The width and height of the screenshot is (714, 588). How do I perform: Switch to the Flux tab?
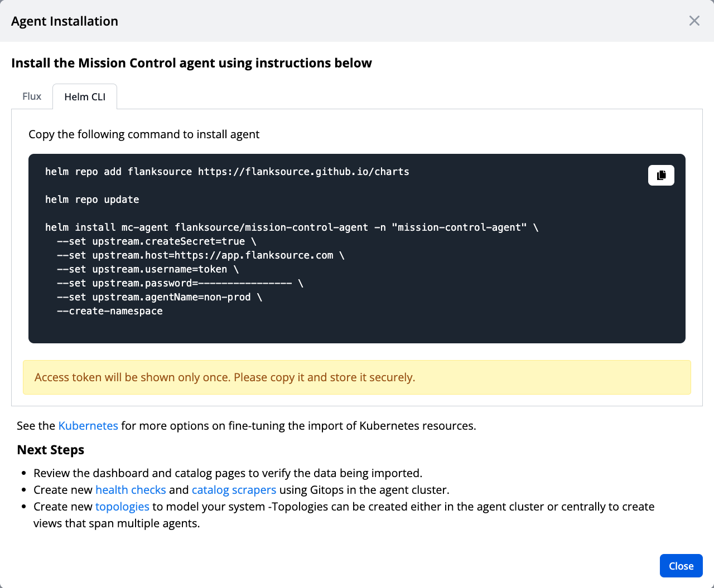pyautogui.click(x=32, y=96)
